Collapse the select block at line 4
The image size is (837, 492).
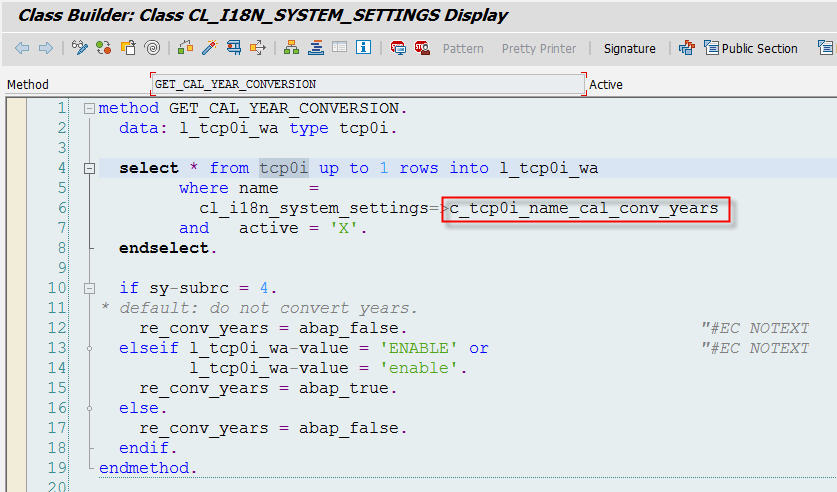coord(89,169)
